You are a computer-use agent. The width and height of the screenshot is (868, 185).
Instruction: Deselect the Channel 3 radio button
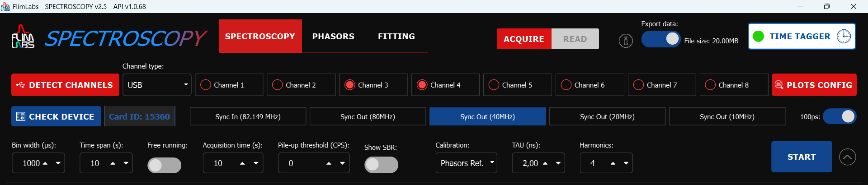(350, 85)
